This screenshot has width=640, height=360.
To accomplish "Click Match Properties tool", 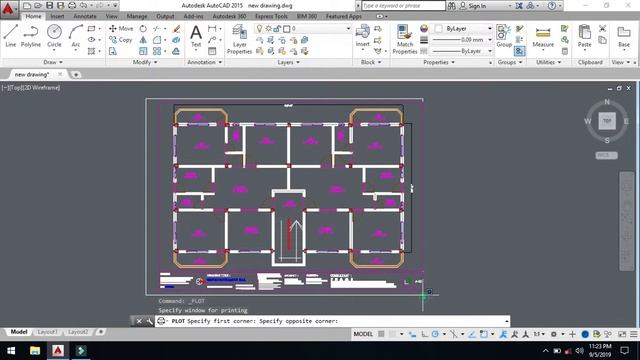I will coord(404,39).
